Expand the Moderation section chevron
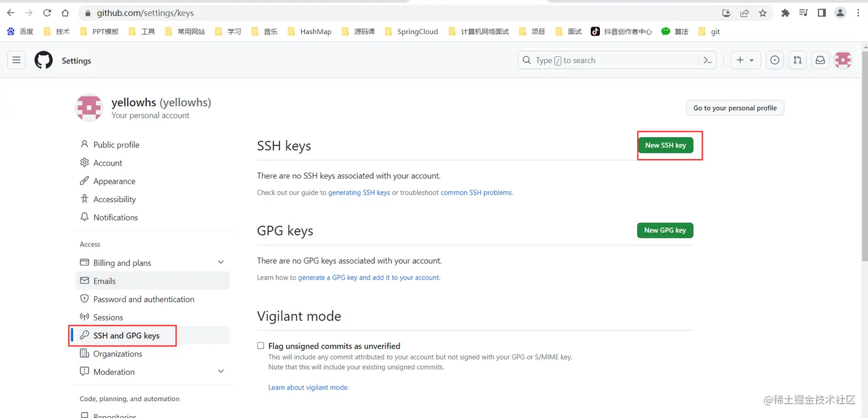 point(221,371)
